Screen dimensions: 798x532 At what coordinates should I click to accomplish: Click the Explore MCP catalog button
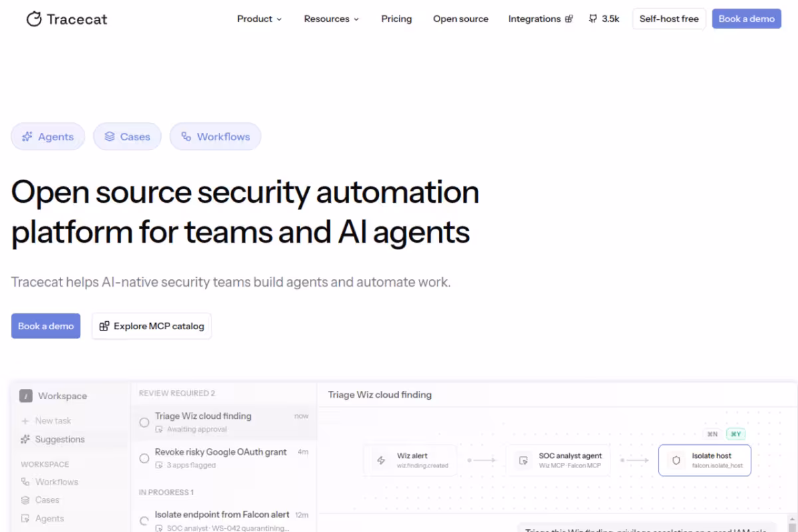pyautogui.click(x=152, y=326)
